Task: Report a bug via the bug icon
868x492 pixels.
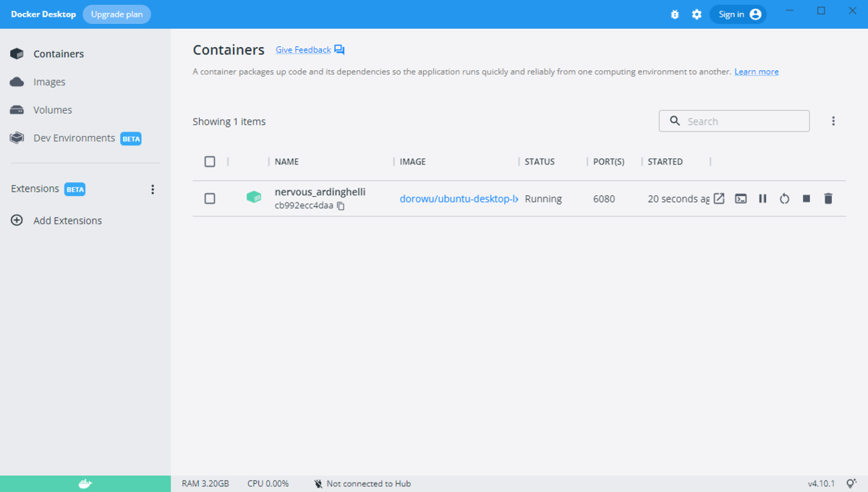Action: click(674, 14)
